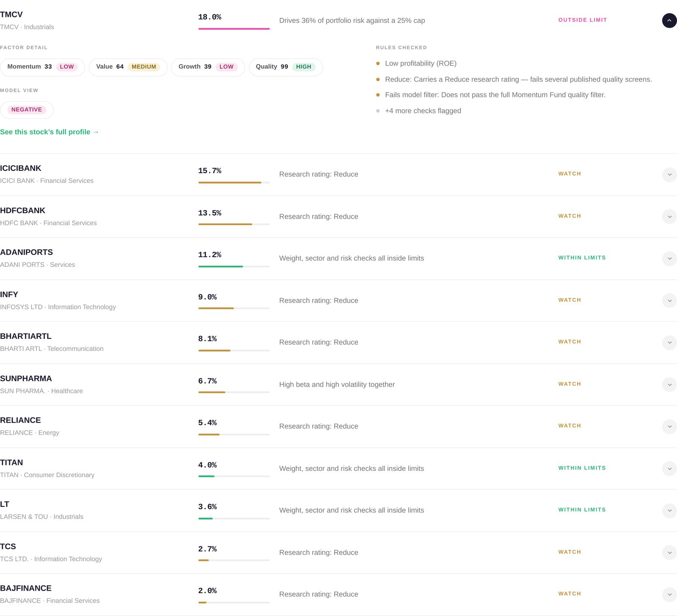Click the TMCV 18.0% weight bar
677x616 pixels.
(234, 29)
